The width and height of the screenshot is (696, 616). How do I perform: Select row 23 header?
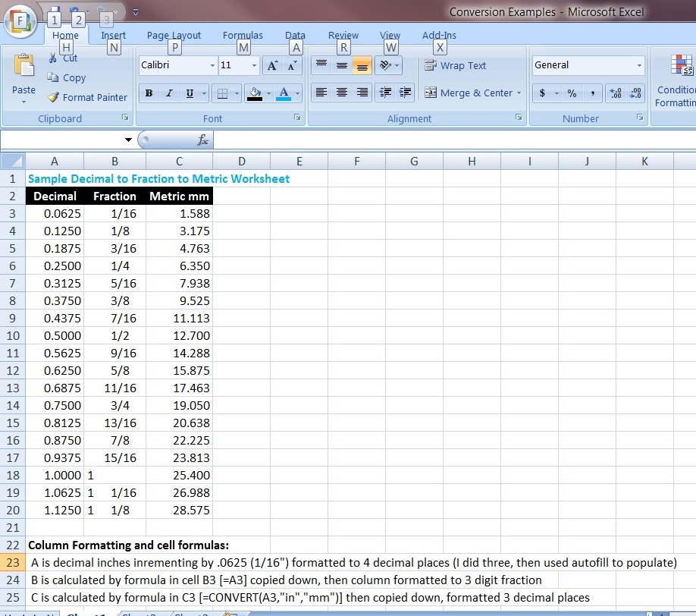(13, 563)
